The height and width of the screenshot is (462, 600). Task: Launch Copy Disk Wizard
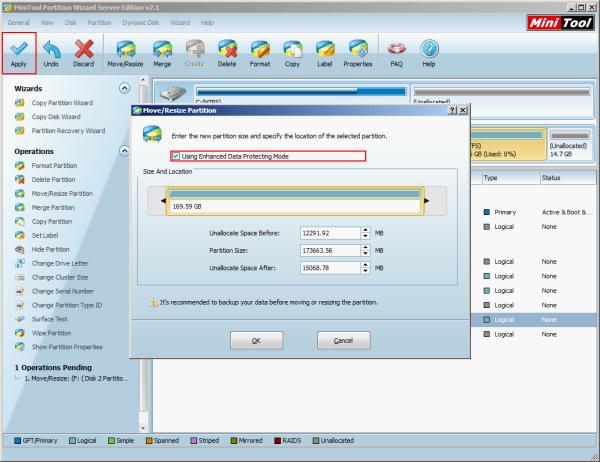[x=56, y=117]
